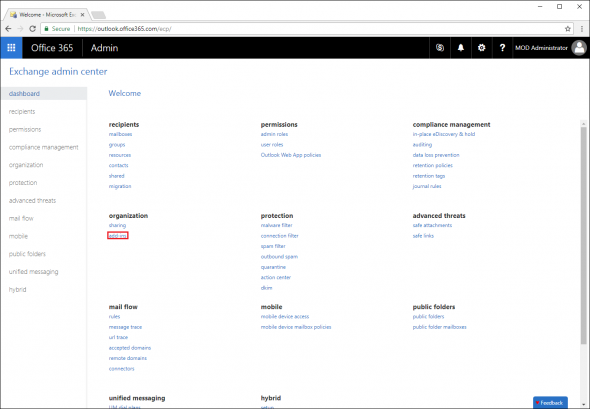This screenshot has height=409, width=590.
Task: Open Outlook Web App policies link
Action: click(x=291, y=155)
